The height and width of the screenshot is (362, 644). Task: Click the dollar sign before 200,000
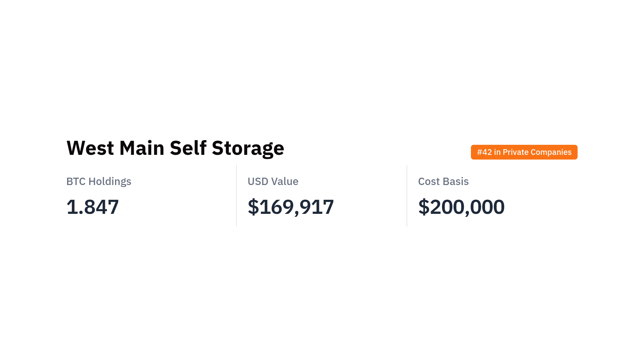click(424, 207)
